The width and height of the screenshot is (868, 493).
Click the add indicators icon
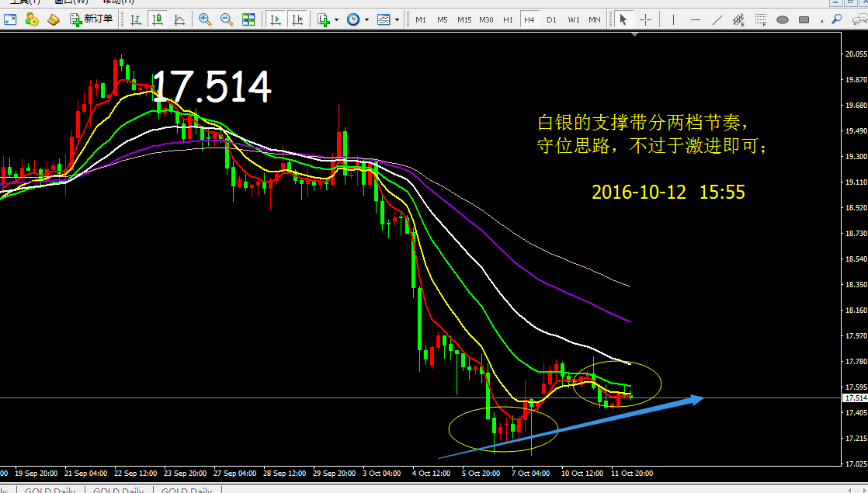(324, 20)
